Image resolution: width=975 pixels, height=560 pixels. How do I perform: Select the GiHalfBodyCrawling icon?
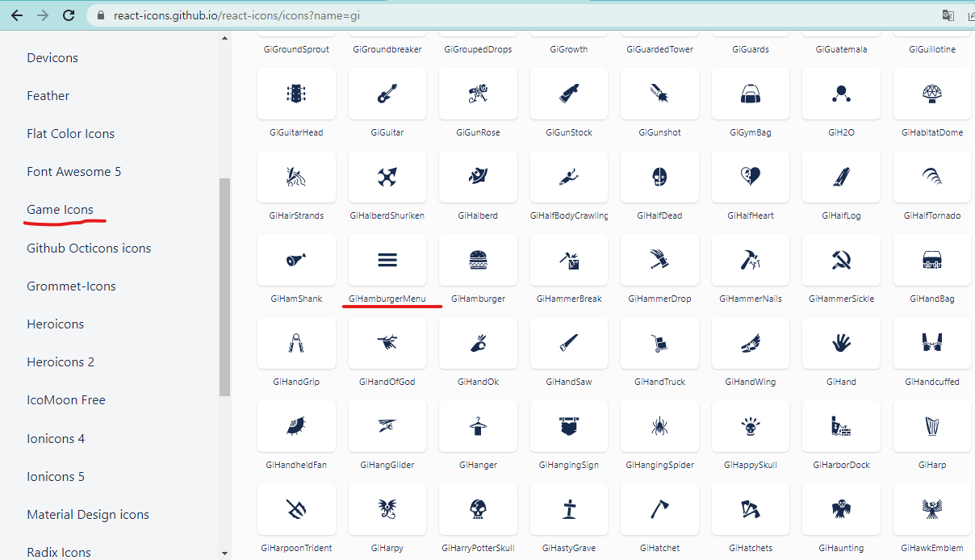[569, 177]
